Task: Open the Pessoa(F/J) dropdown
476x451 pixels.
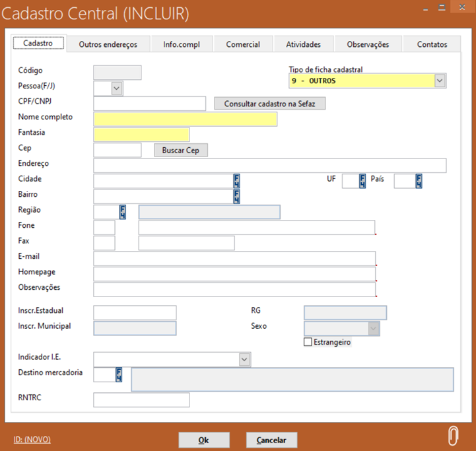Action: point(116,87)
